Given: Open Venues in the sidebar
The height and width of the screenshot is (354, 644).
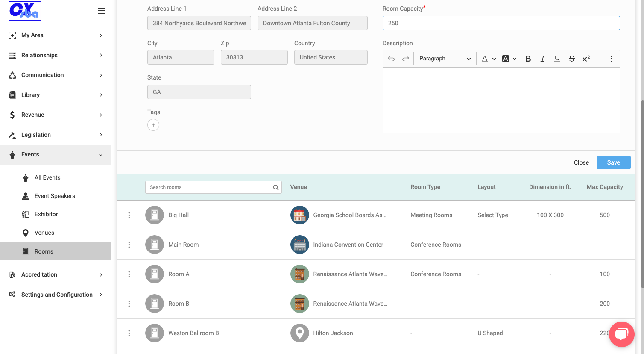Looking at the screenshot, I should [x=44, y=233].
